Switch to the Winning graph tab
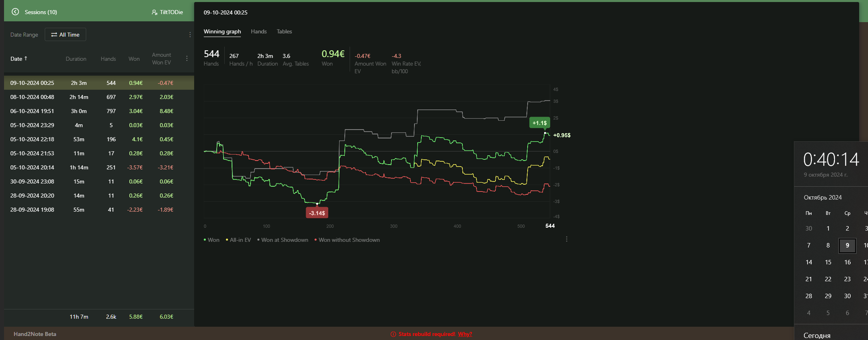 tap(222, 31)
